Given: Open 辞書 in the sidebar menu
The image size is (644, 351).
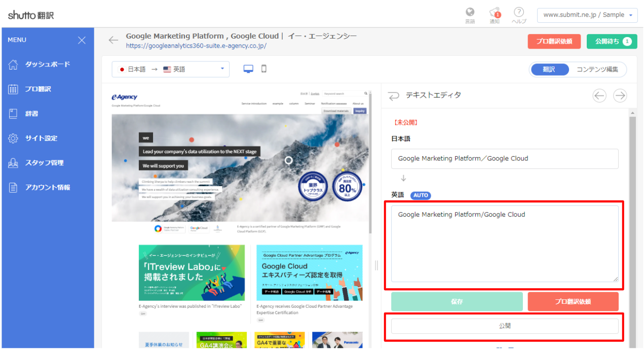Looking at the screenshot, I should 23,114.
